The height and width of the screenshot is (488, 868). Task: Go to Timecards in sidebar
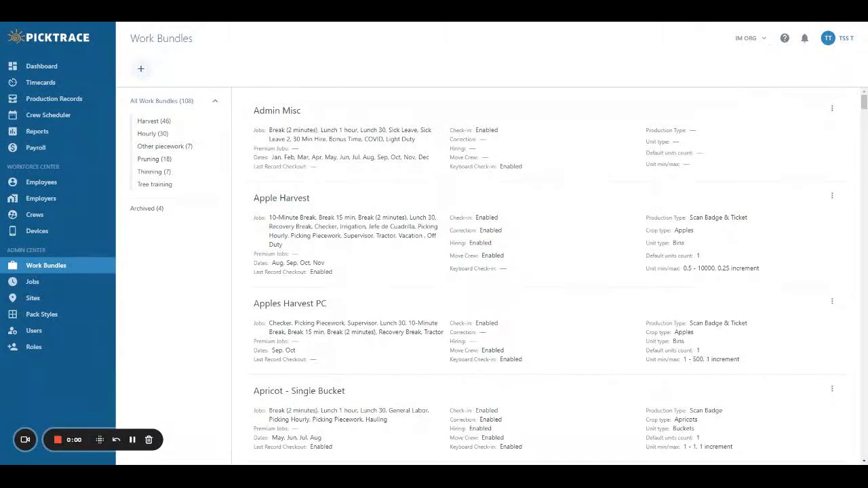click(41, 83)
